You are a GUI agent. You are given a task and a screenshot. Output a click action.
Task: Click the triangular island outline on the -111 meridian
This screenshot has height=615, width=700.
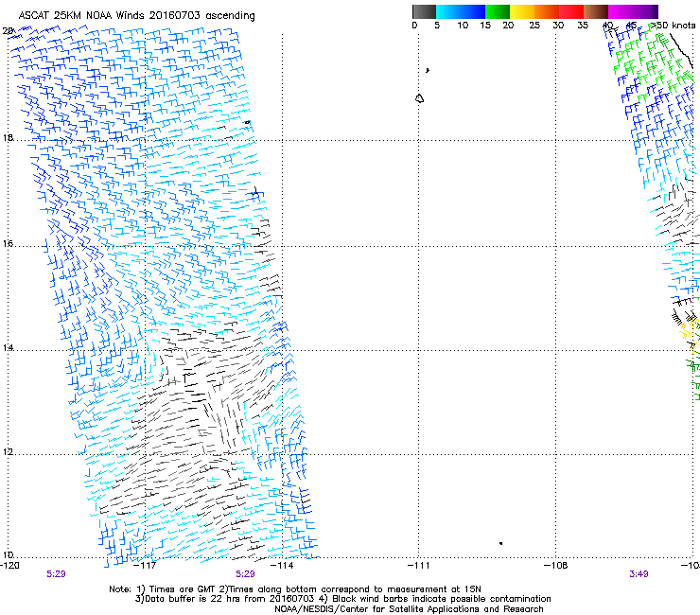click(x=419, y=98)
